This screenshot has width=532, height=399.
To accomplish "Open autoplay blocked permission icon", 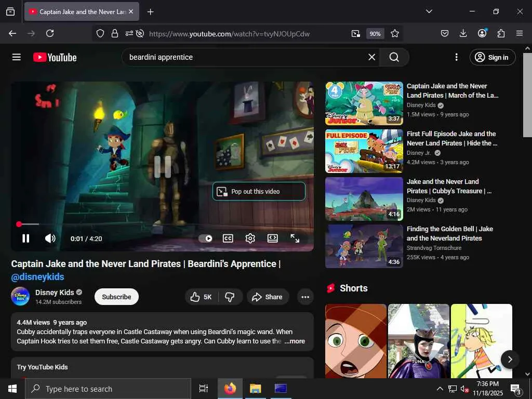I will tap(140, 33).
